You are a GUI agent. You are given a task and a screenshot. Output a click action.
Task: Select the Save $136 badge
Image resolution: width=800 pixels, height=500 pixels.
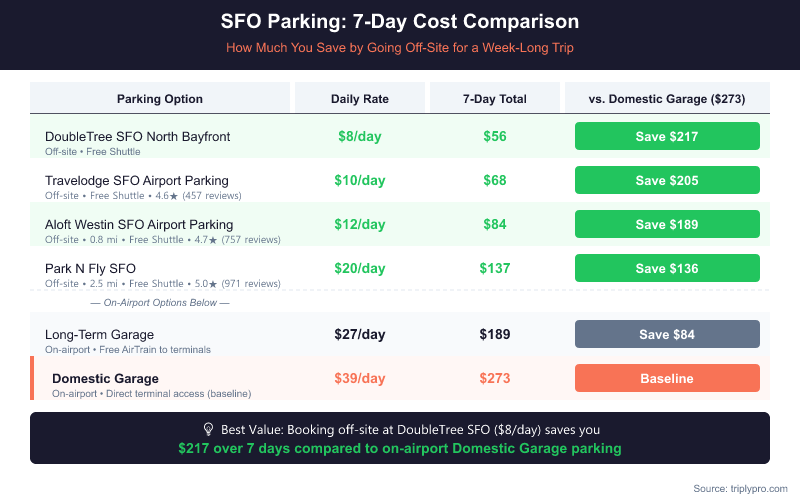click(667, 268)
